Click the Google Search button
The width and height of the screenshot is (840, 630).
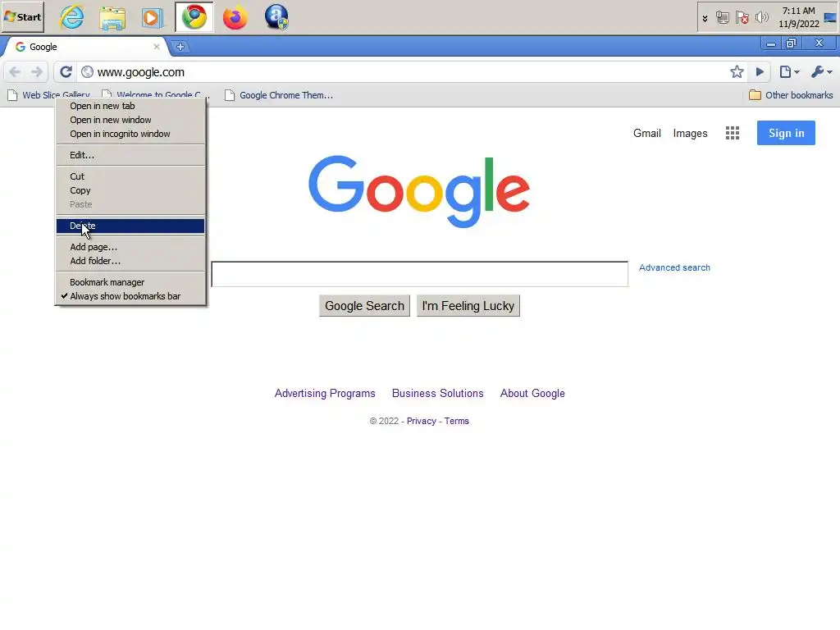364,306
